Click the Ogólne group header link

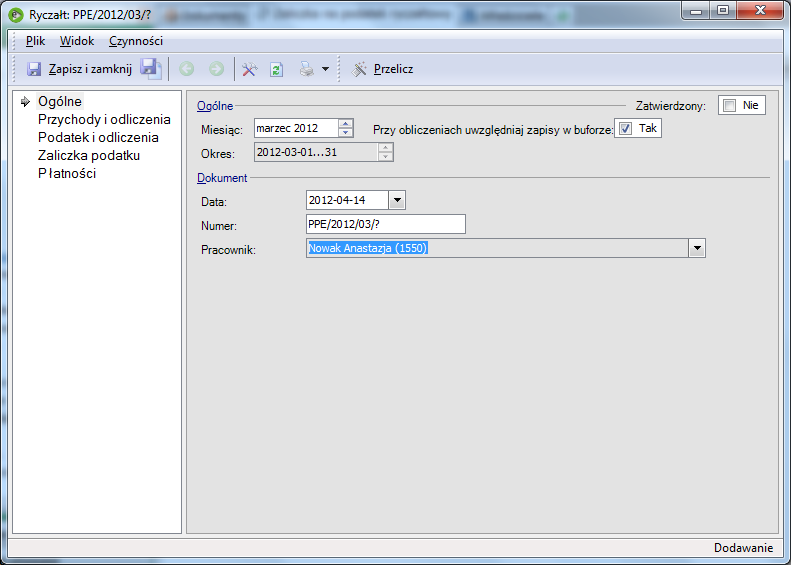[215, 106]
